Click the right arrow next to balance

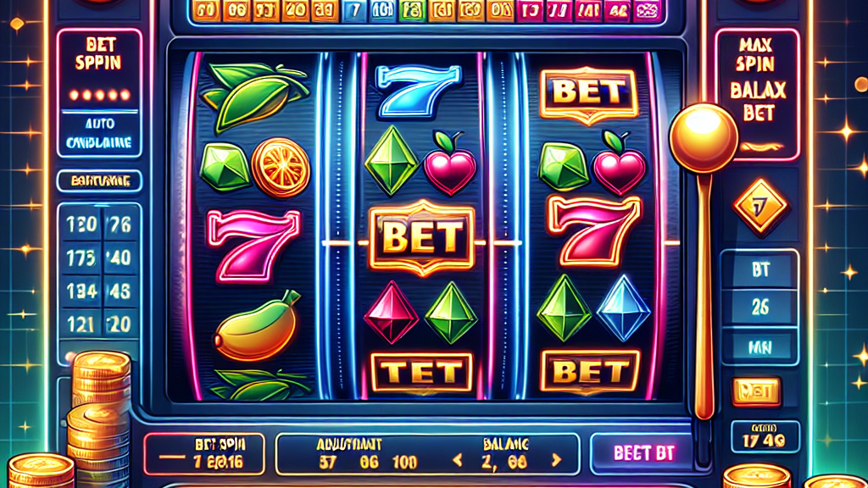point(556,460)
